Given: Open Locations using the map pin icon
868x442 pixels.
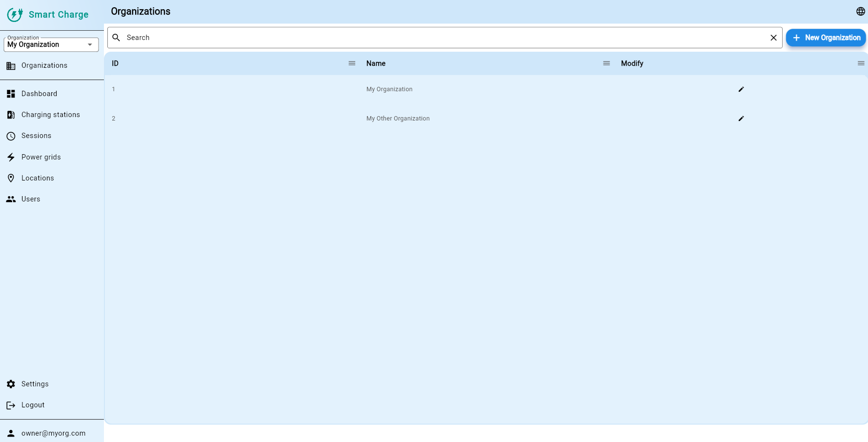Looking at the screenshot, I should coord(11,178).
